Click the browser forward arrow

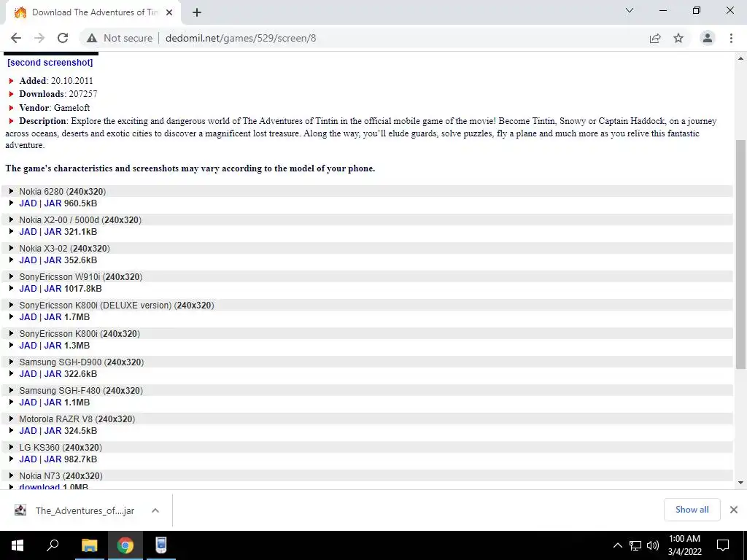(x=39, y=38)
